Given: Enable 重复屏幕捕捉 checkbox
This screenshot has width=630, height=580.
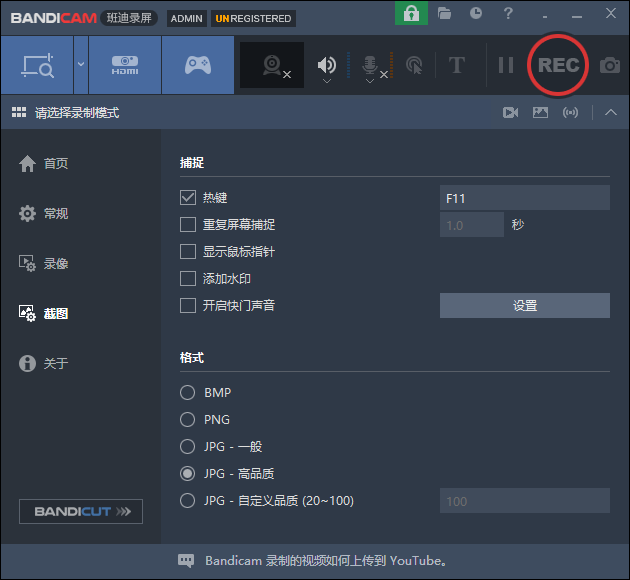Looking at the screenshot, I should pyautogui.click(x=188, y=225).
